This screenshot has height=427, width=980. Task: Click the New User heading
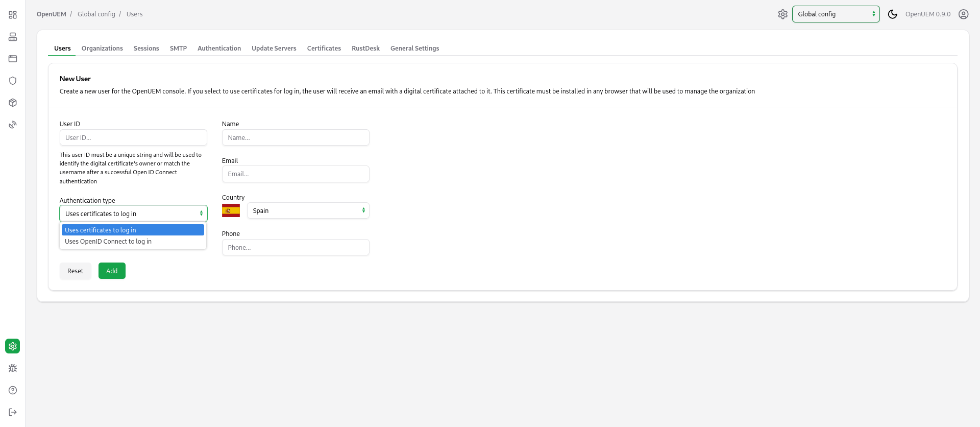click(x=75, y=79)
